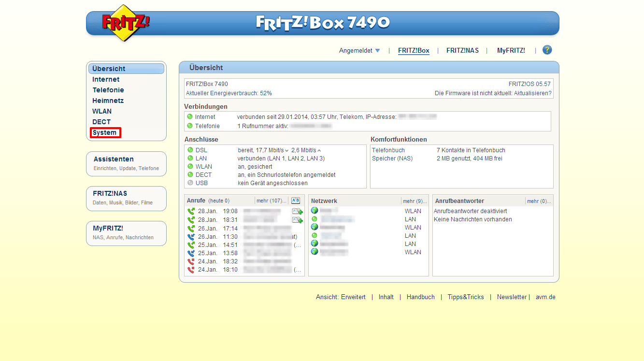
Task: Show more network devices via mehr (9)...
Action: [415, 201]
